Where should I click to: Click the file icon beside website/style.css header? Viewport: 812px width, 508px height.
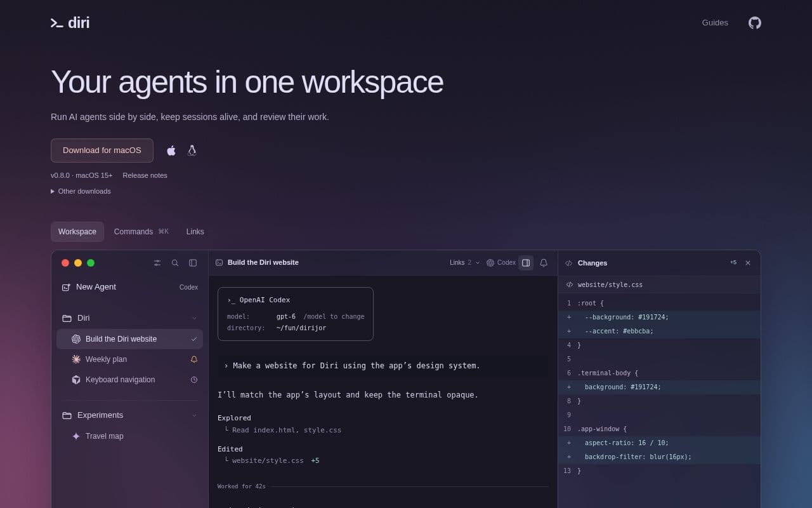coord(569,284)
